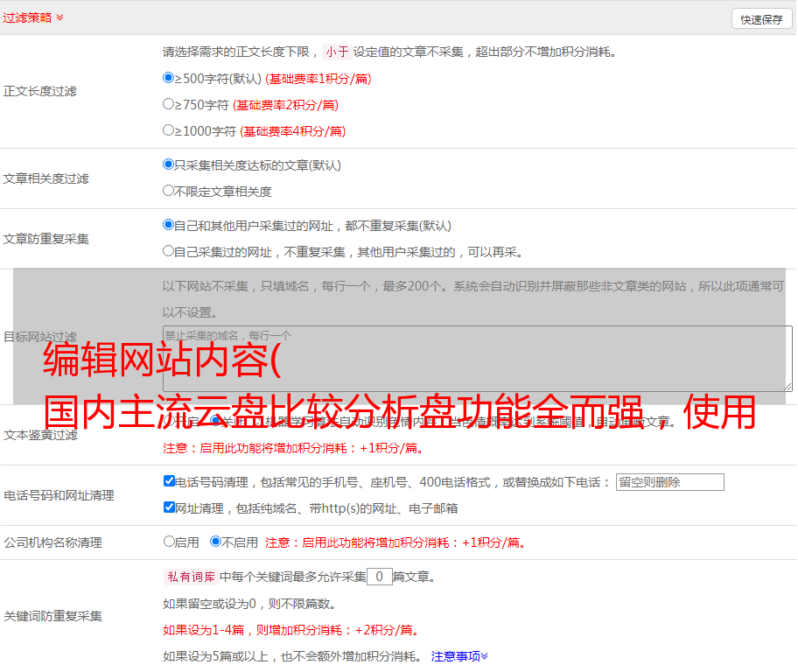798x672 pixels.
Task: Choose 自己采集过的网址 no-repeat option
Action: click(169, 251)
